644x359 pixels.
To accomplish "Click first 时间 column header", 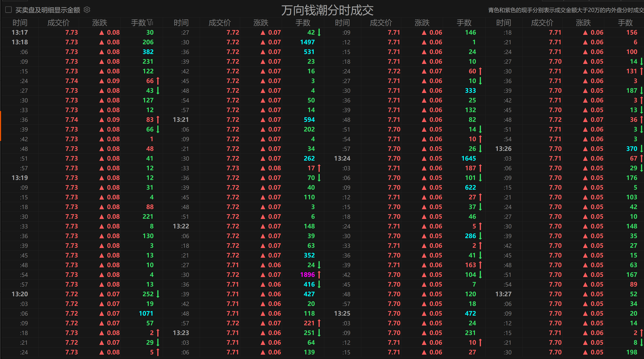I will point(20,23).
